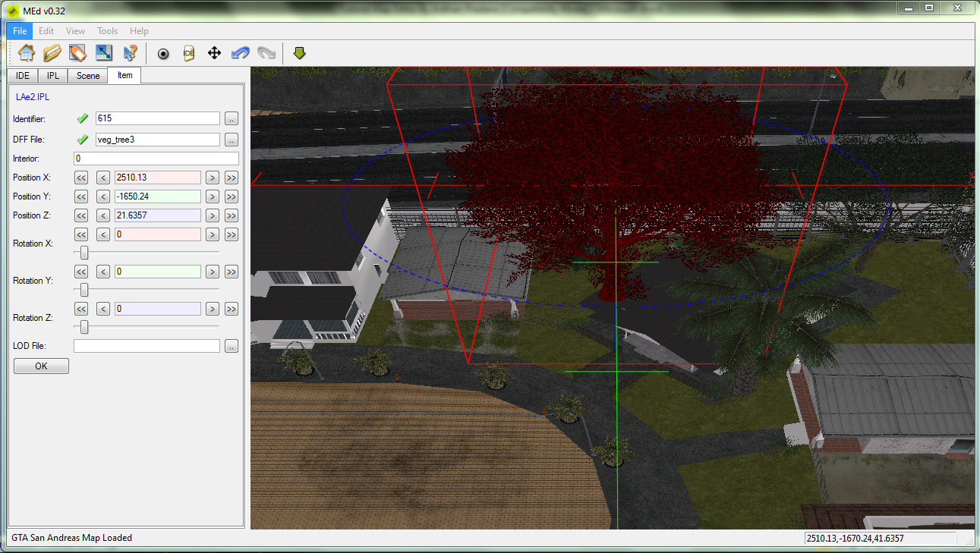Image resolution: width=980 pixels, height=553 pixels.
Task: Click the round target dot toolbar icon
Action: [163, 54]
